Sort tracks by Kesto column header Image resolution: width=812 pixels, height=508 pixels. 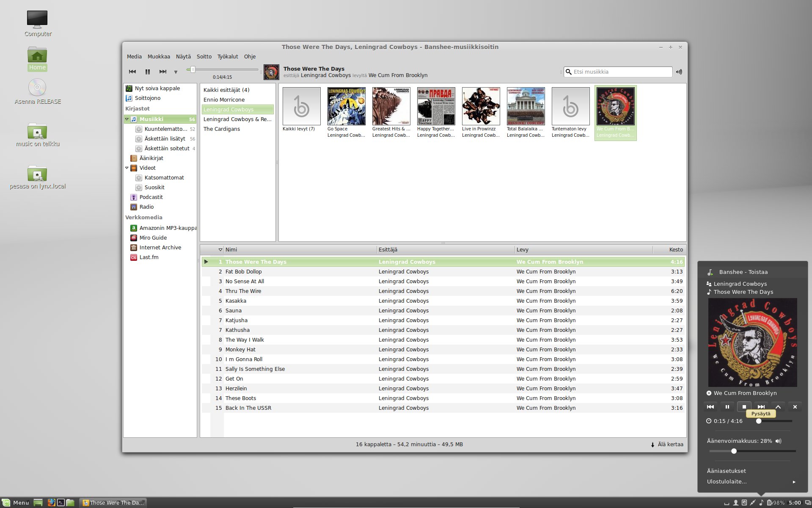click(669, 250)
